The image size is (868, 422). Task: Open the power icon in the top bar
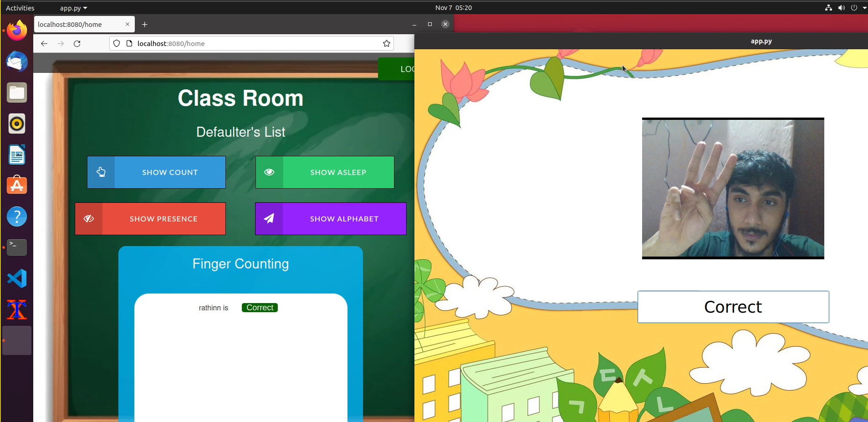click(x=854, y=8)
